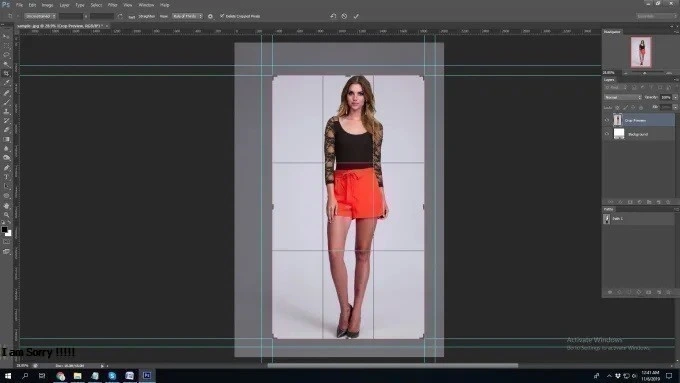This screenshot has width=680, height=383.
Task: Select the Lasso tool
Action: 7,55
